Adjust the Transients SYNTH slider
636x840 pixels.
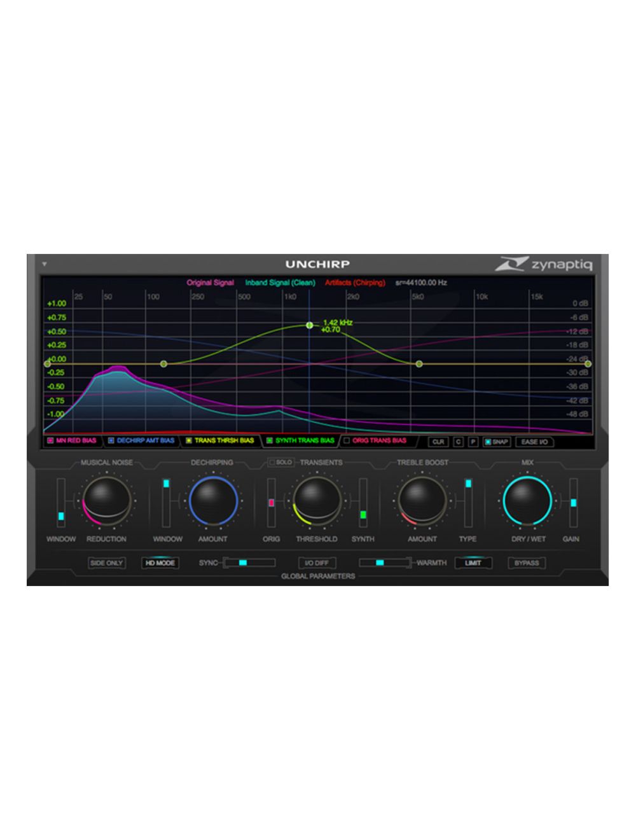[x=363, y=503]
